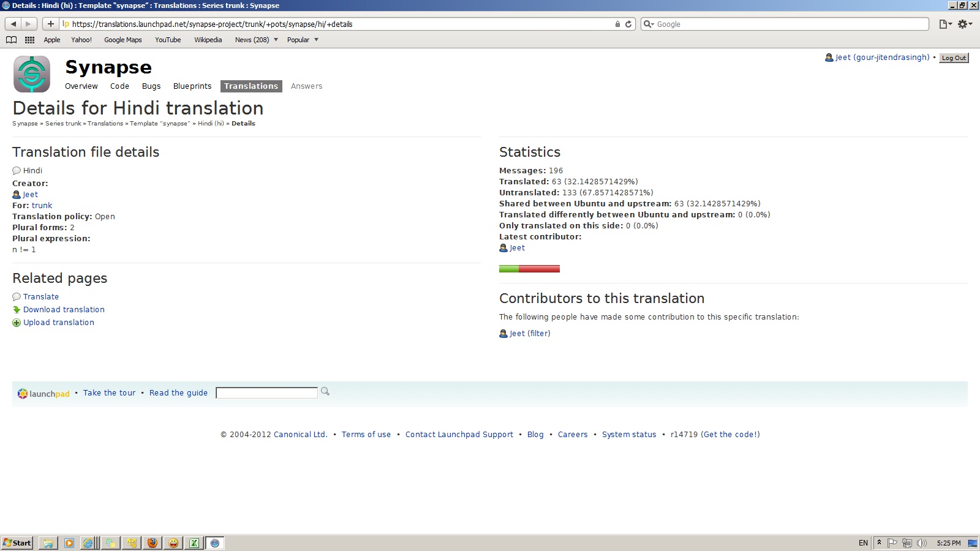Screen dimensions: 980x551
Task: Show Top Sites grid icon
Action: [x=29, y=40]
